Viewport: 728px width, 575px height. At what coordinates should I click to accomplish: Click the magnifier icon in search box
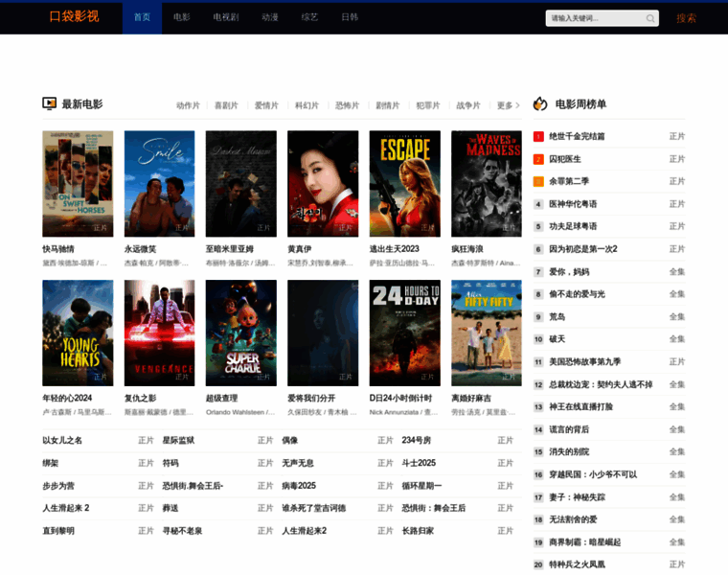[650, 18]
